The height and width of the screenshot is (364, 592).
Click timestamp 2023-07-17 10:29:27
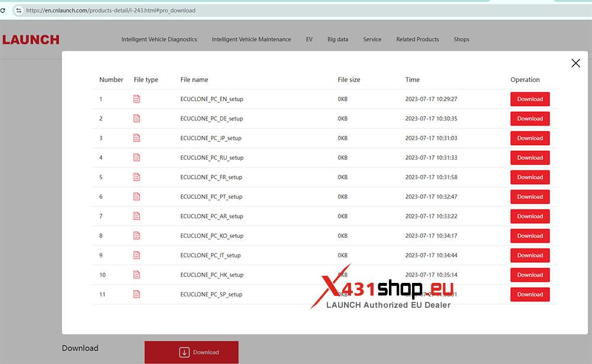[x=431, y=99]
